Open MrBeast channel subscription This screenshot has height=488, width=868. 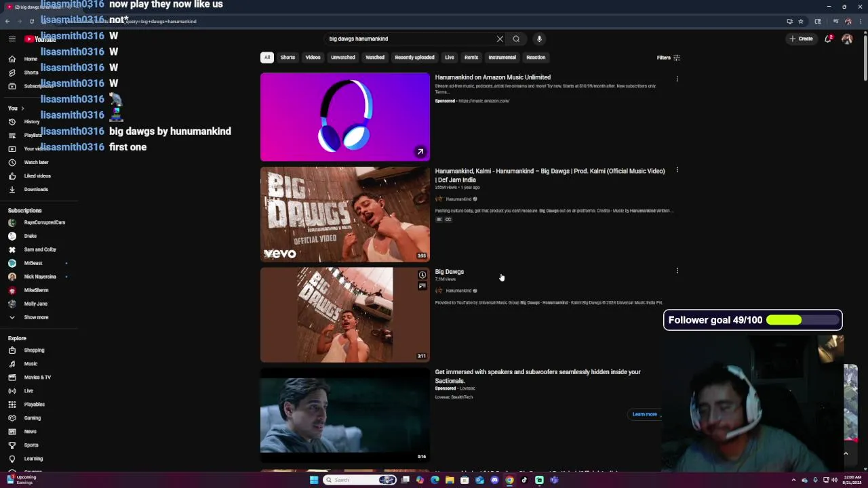[x=25, y=263]
